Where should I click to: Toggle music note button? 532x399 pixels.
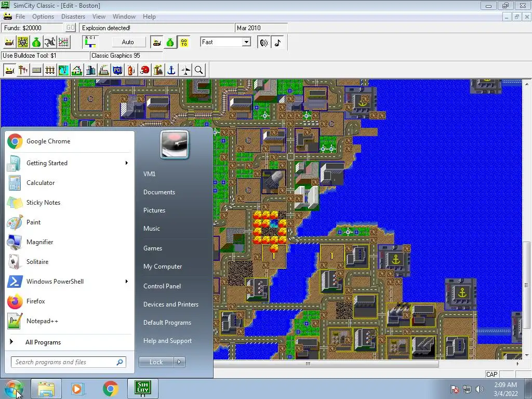(278, 43)
